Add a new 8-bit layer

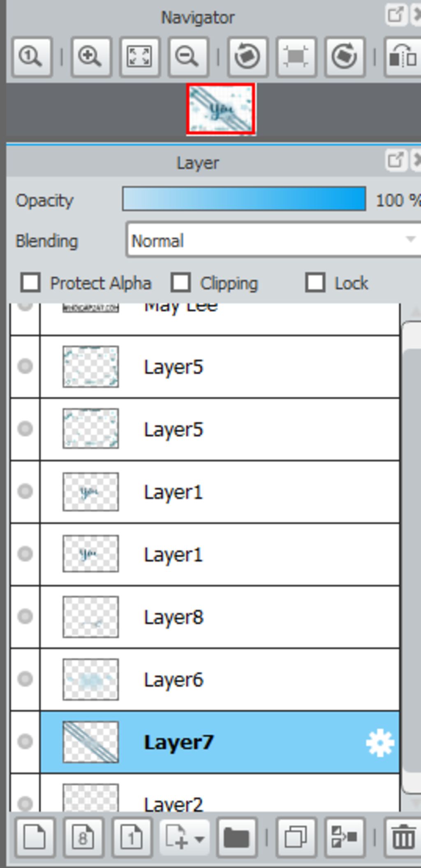[83, 837]
